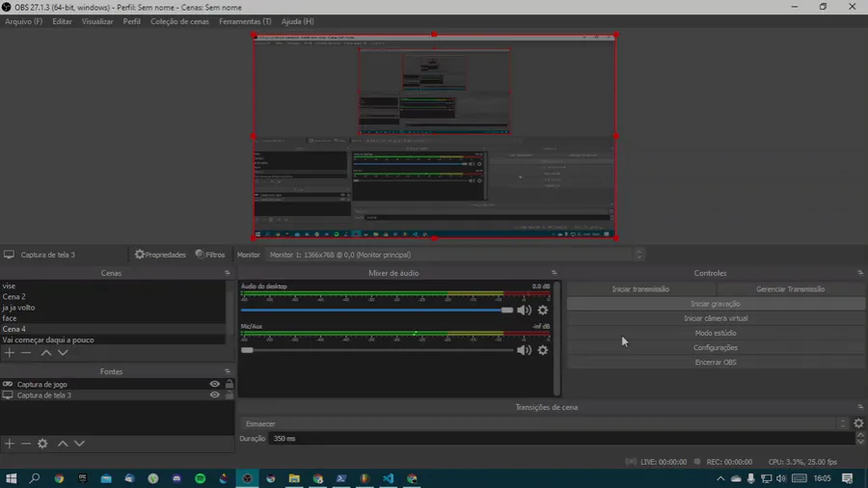868x488 pixels.
Task: Move source up in Fontes
Action: coord(63,444)
